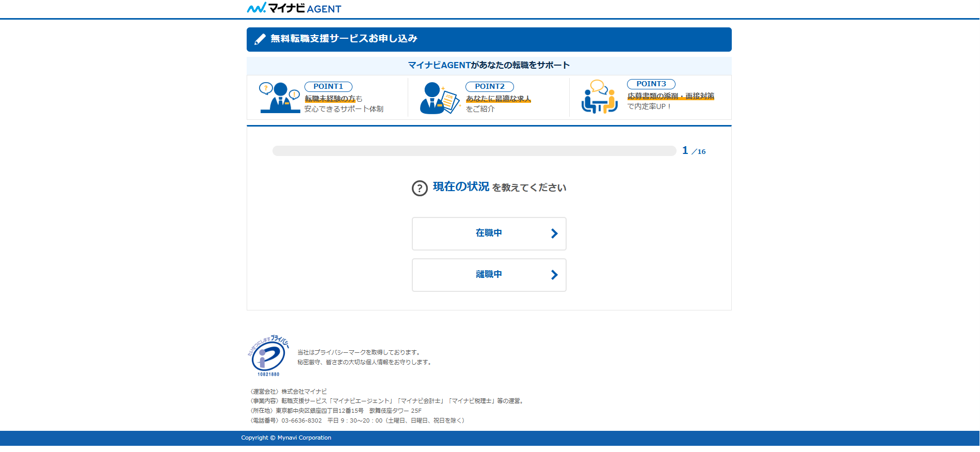The height and width of the screenshot is (452, 980).
Task: Click the 所在地 address line
Action: coord(336,411)
